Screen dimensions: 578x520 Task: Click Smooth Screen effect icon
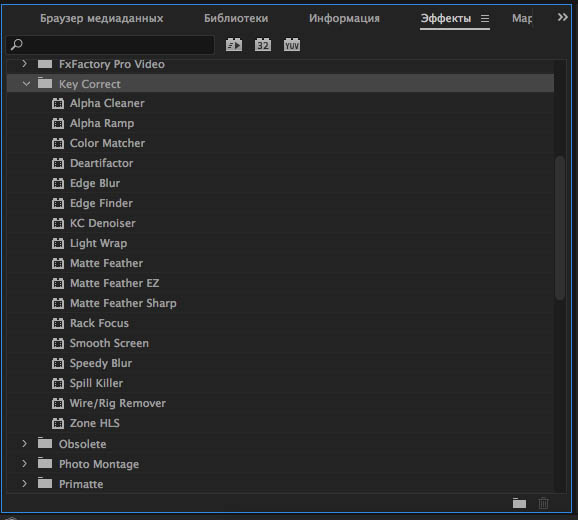tap(58, 343)
